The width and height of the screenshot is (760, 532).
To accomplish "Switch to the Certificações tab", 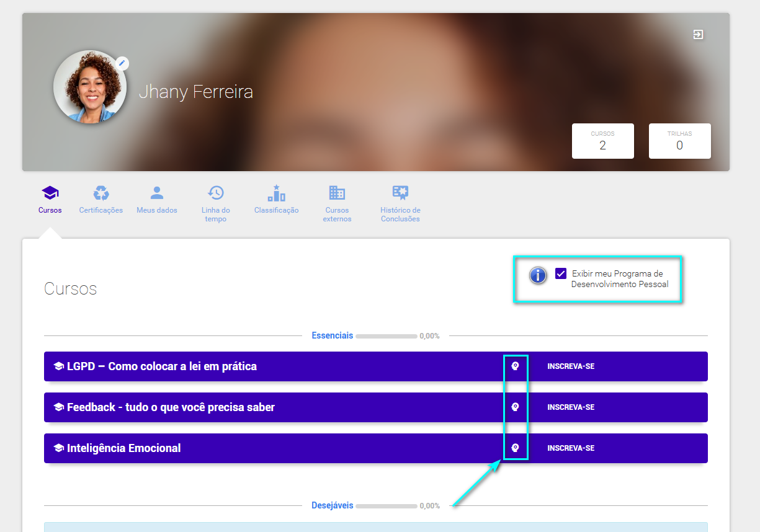I will coord(101,200).
